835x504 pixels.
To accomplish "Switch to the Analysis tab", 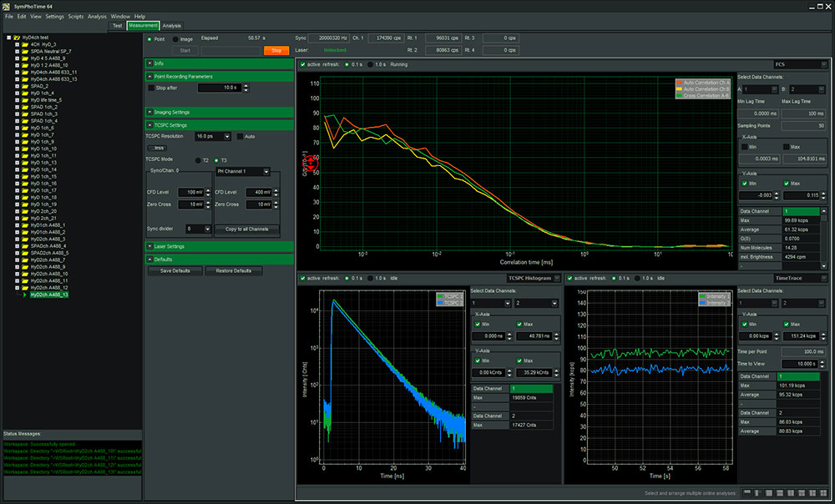I will point(172,26).
